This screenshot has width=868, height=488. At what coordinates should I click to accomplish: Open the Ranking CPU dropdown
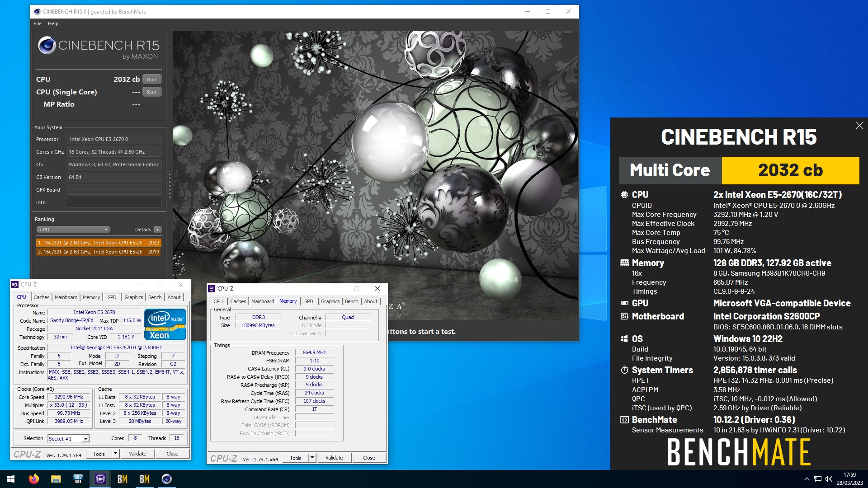[x=73, y=230]
